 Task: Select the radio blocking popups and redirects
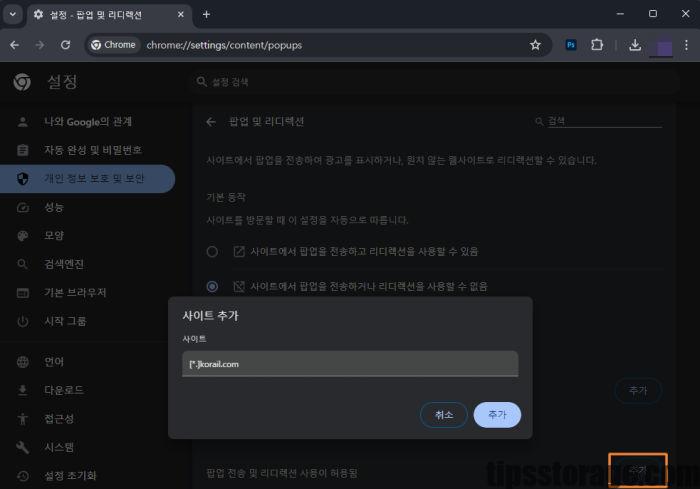(x=212, y=286)
